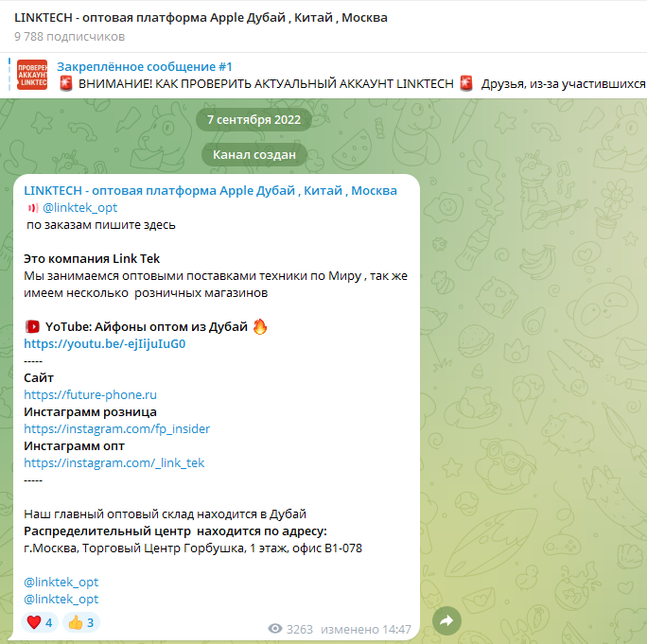647x644 pixels.
Task: Click the last @linktek_opt mention in the message
Action: [x=61, y=599]
